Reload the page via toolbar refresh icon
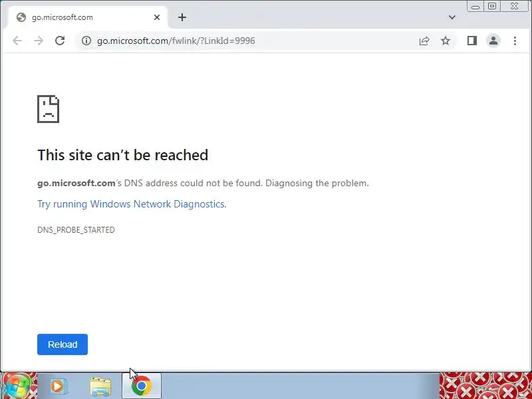532x399 pixels. pyautogui.click(x=60, y=41)
